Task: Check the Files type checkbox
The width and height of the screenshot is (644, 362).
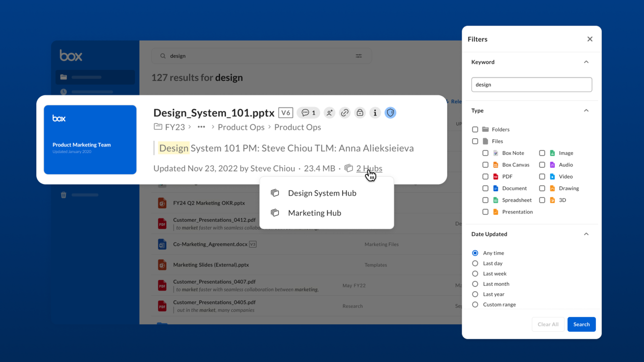Action: pos(475,142)
